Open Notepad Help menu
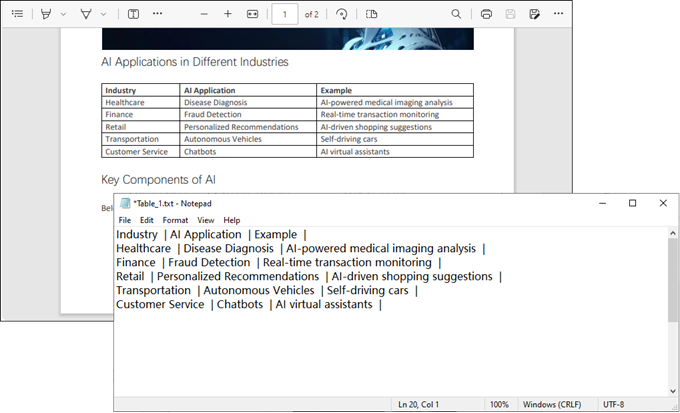Viewport: 680px width, 413px height. pos(232,220)
